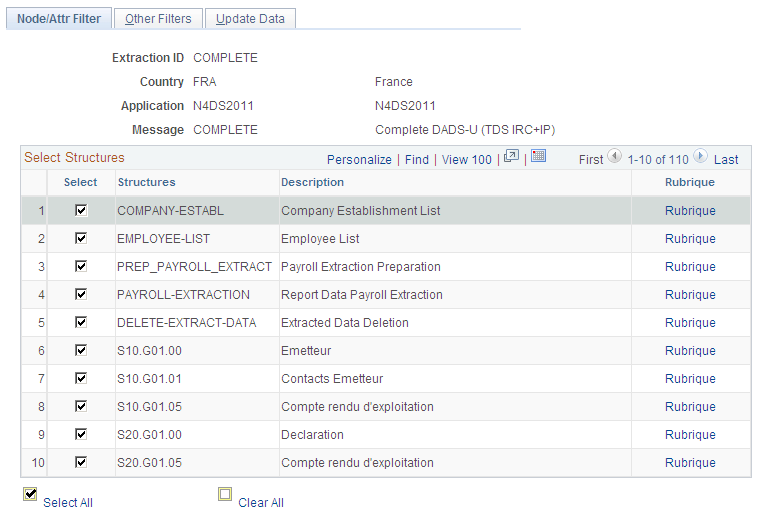Toggle S10.G01.05 checkbox
The image size is (761, 513).
81,406
